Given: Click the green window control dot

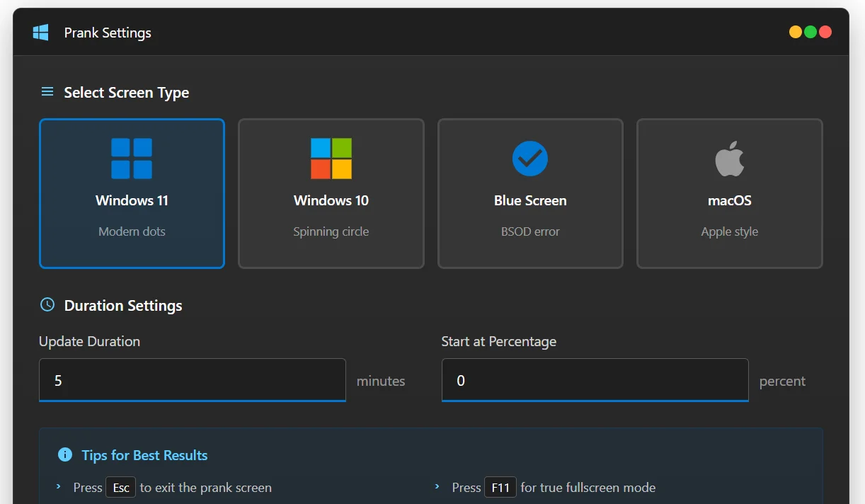Looking at the screenshot, I should coord(810,32).
